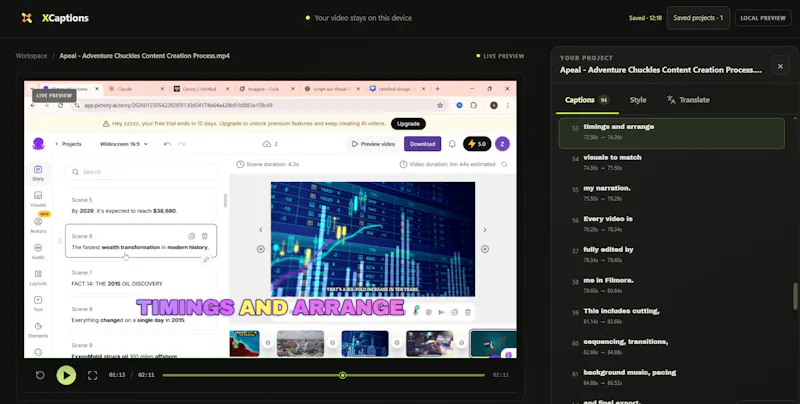This screenshot has width=800, height=404.
Task: Click the Preview video button
Action: click(x=373, y=144)
